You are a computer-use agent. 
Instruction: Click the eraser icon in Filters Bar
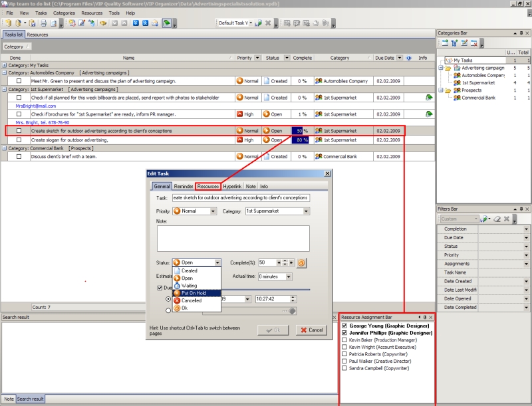[496, 219]
